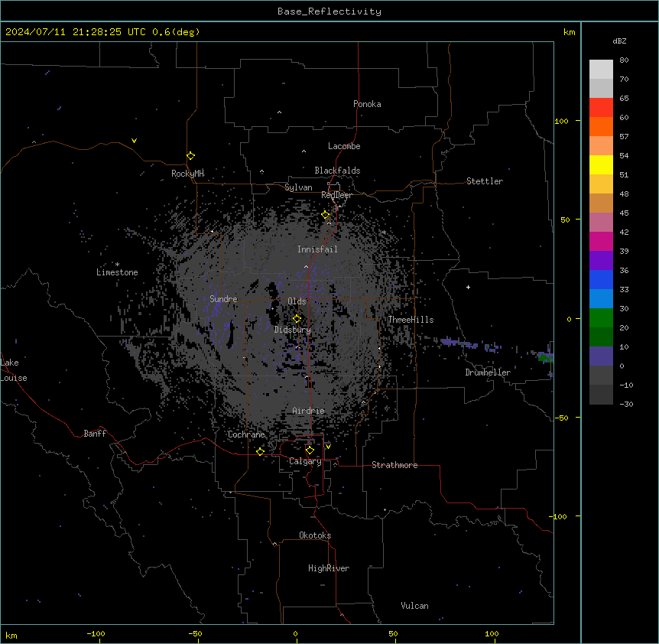
Task: Click the ThreeHills city label
Action: click(x=411, y=320)
